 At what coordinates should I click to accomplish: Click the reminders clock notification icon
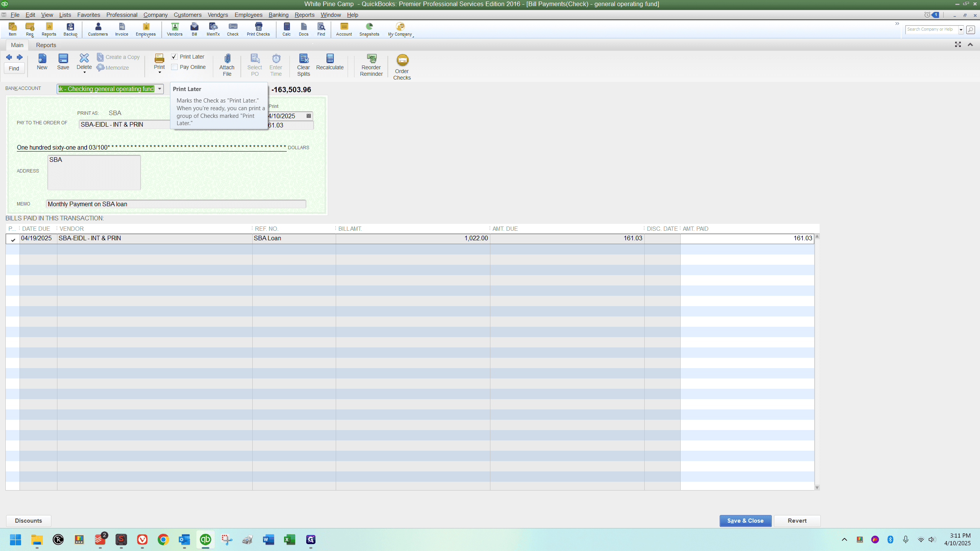[x=927, y=15]
